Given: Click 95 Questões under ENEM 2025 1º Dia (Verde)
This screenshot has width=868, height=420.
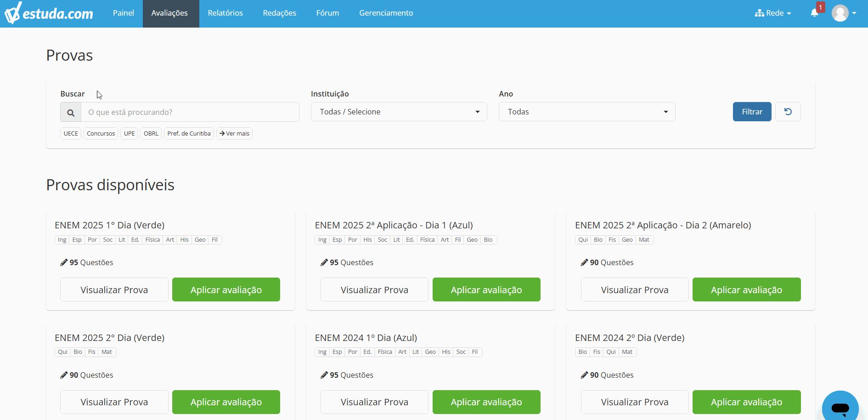Looking at the screenshot, I should click(87, 262).
